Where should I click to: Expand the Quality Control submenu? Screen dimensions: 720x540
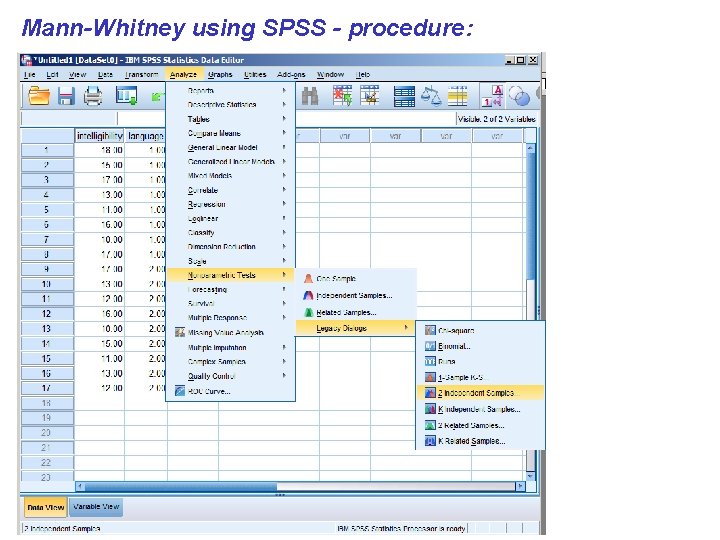point(230,376)
